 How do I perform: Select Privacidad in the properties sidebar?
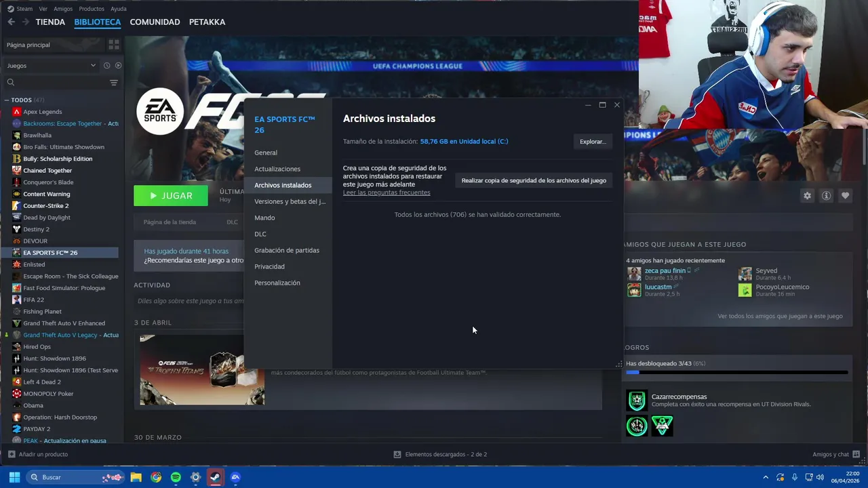[x=288, y=266]
